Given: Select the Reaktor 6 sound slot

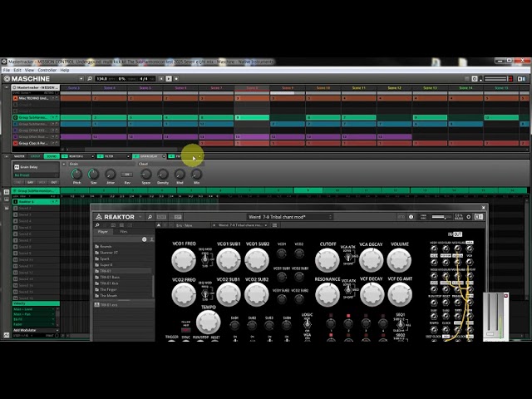Looking at the screenshot, I should pyautogui.click(x=36, y=201).
